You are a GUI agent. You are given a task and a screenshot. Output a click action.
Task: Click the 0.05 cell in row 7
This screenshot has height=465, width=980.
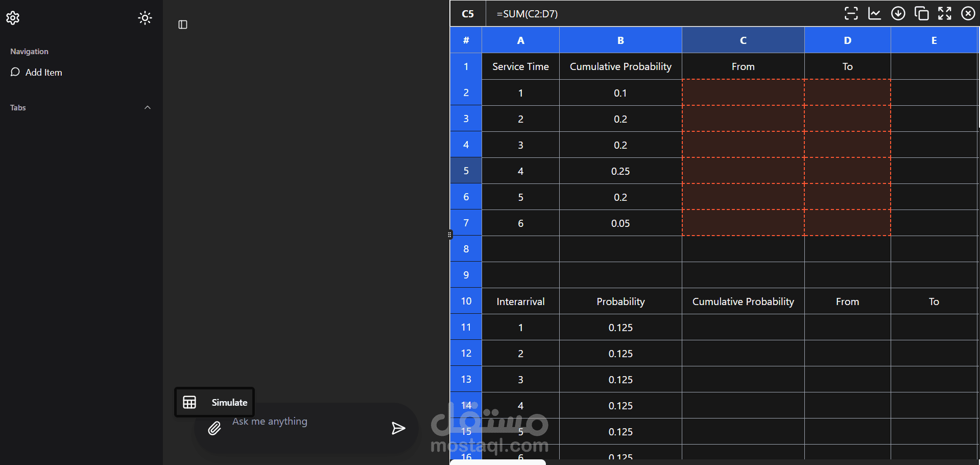point(620,223)
